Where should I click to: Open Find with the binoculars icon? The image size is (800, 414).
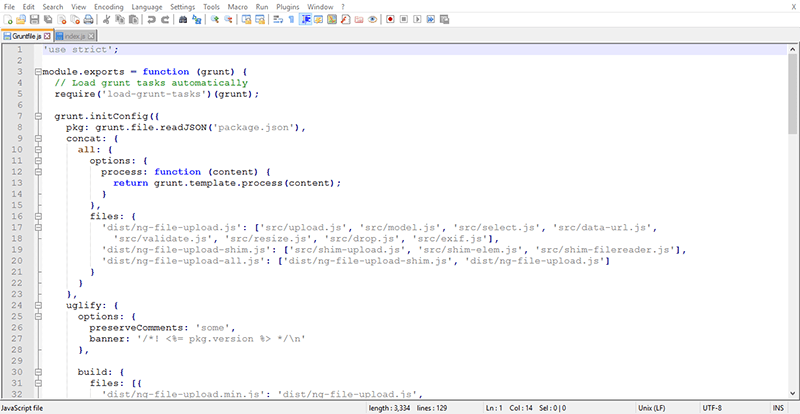click(183, 19)
